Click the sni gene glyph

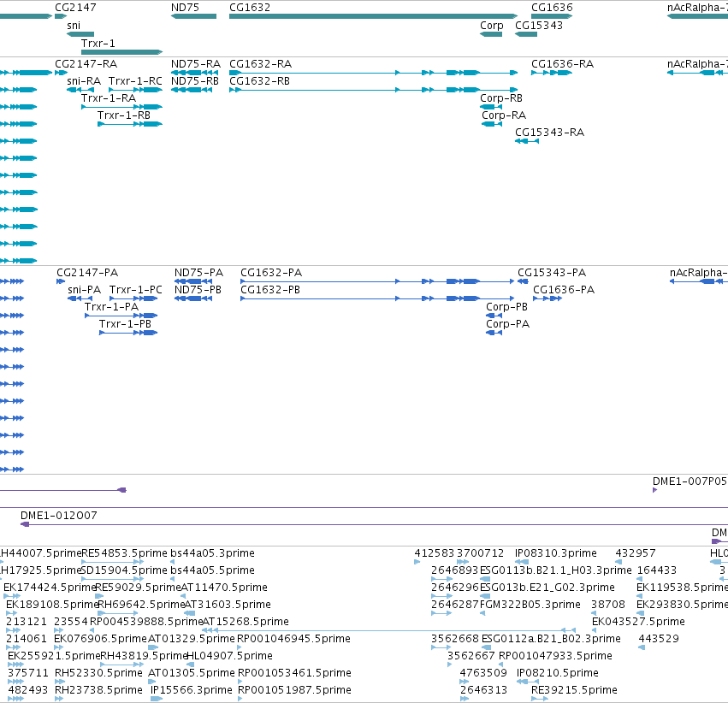pos(80,34)
